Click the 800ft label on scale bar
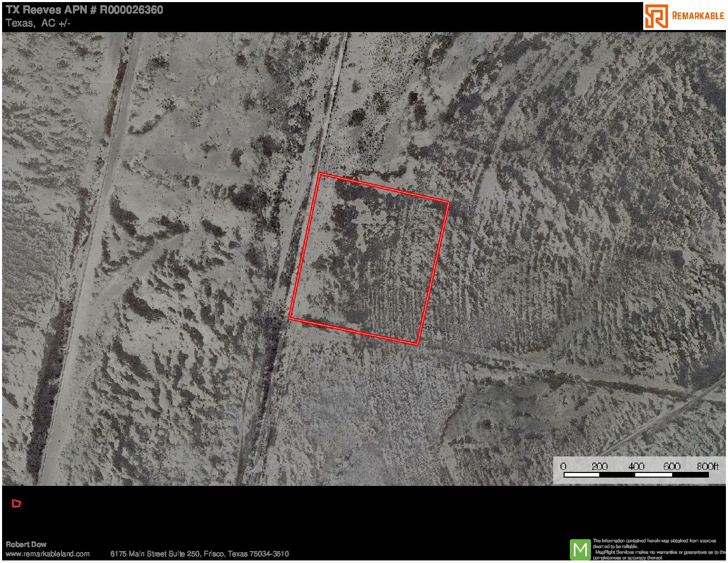 [x=707, y=466]
